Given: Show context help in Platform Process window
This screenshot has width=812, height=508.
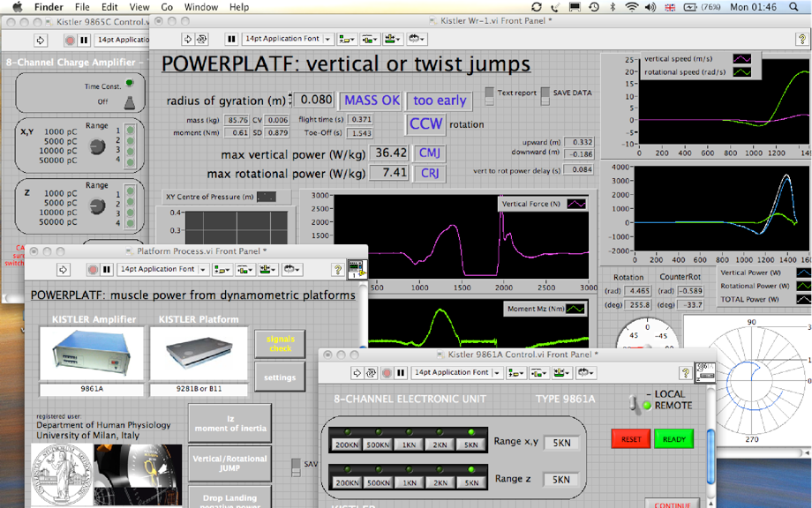Looking at the screenshot, I should [338, 270].
